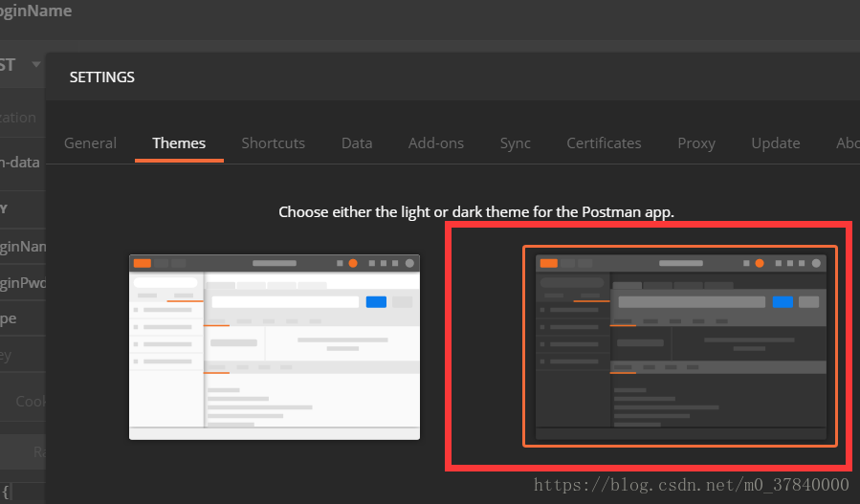Choose the light theme thumbnail
This screenshot has width=860, height=504.
click(275, 346)
